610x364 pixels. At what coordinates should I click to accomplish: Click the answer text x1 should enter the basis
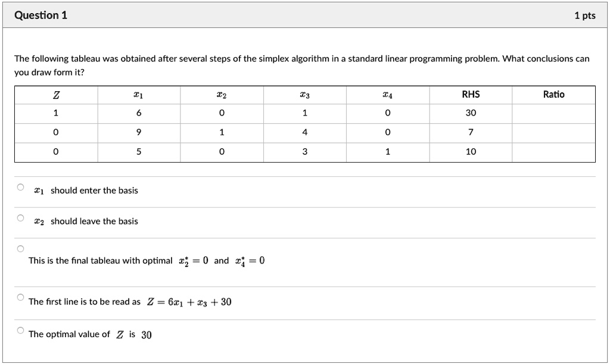coord(85,191)
